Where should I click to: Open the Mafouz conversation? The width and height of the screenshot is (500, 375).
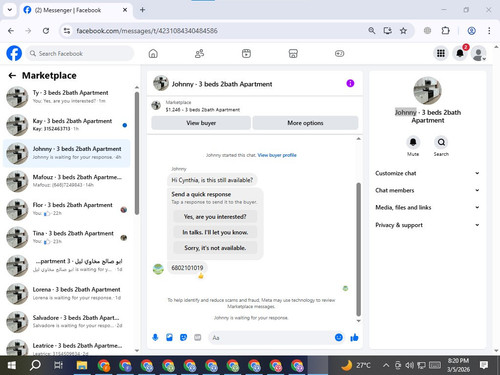coord(67,181)
